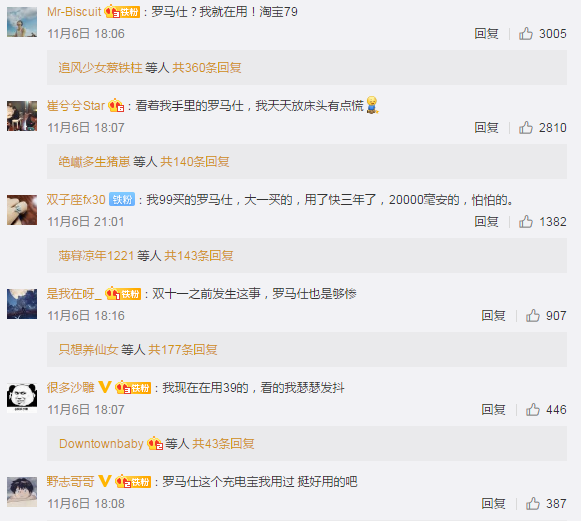
Task: Open 野志哥哥's profile avatar
Action: click(x=22, y=492)
